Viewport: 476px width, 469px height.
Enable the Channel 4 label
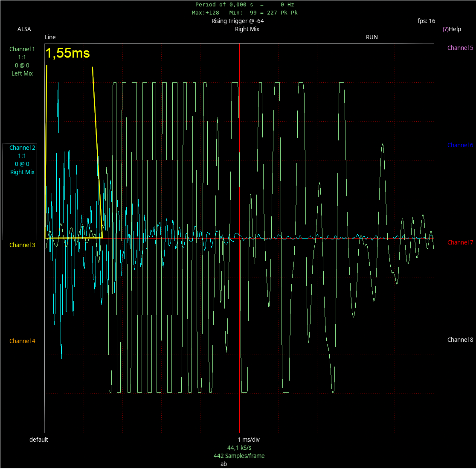pos(22,341)
